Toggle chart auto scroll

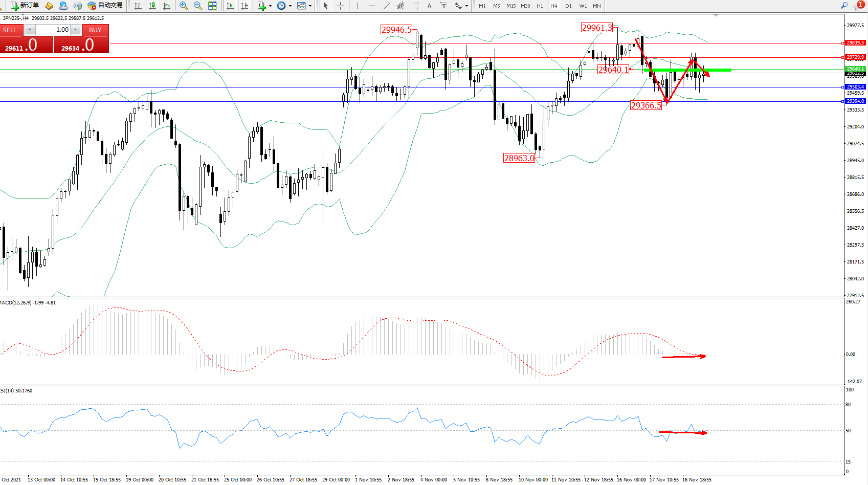click(230, 6)
